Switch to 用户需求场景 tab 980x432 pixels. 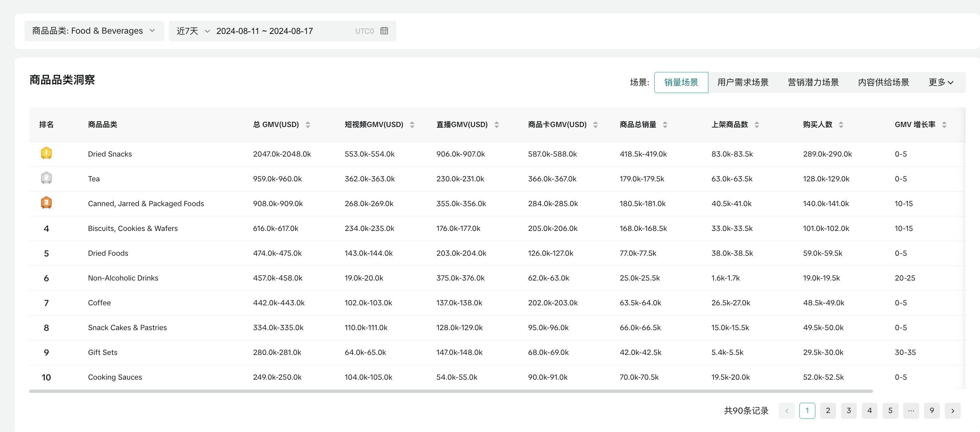coord(742,82)
